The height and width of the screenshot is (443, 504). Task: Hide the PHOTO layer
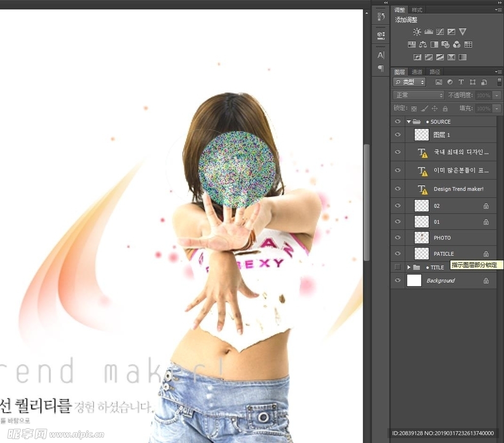(x=398, y=238)
